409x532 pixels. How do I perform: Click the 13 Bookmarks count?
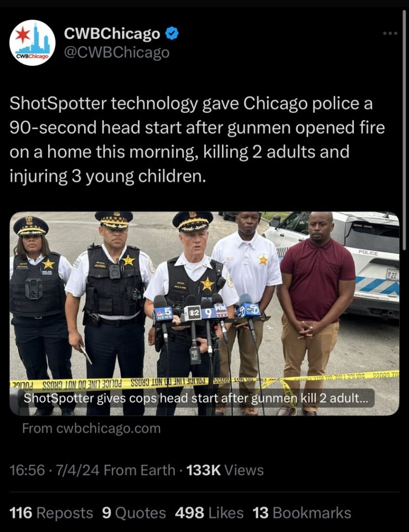coord(302,513)
